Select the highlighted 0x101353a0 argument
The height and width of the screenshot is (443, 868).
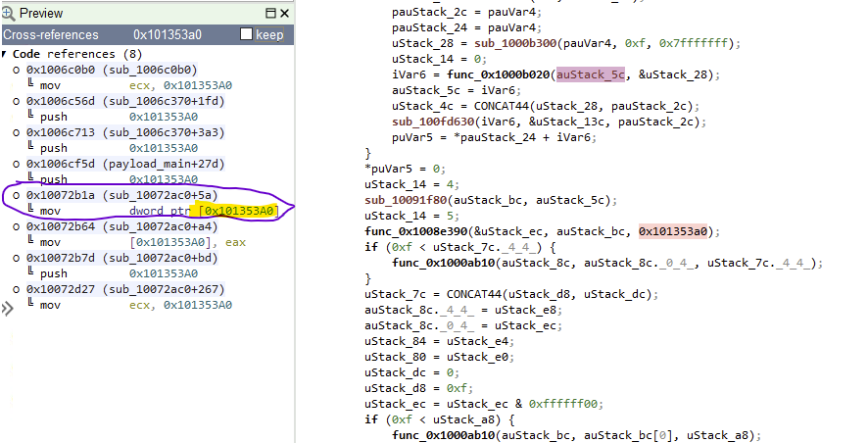tap(673, 231)
